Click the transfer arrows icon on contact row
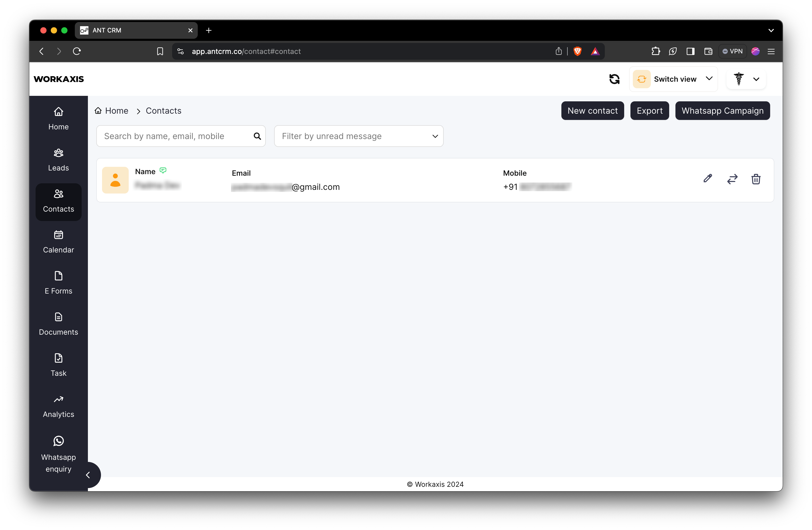Viewport: 812px width, 530px height. (732, 179)
